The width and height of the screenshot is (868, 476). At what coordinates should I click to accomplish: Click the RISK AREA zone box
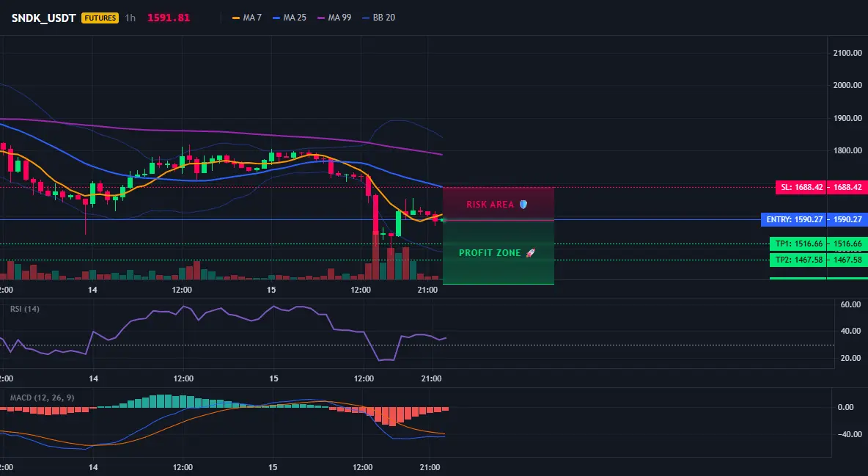tap(499, 204)
